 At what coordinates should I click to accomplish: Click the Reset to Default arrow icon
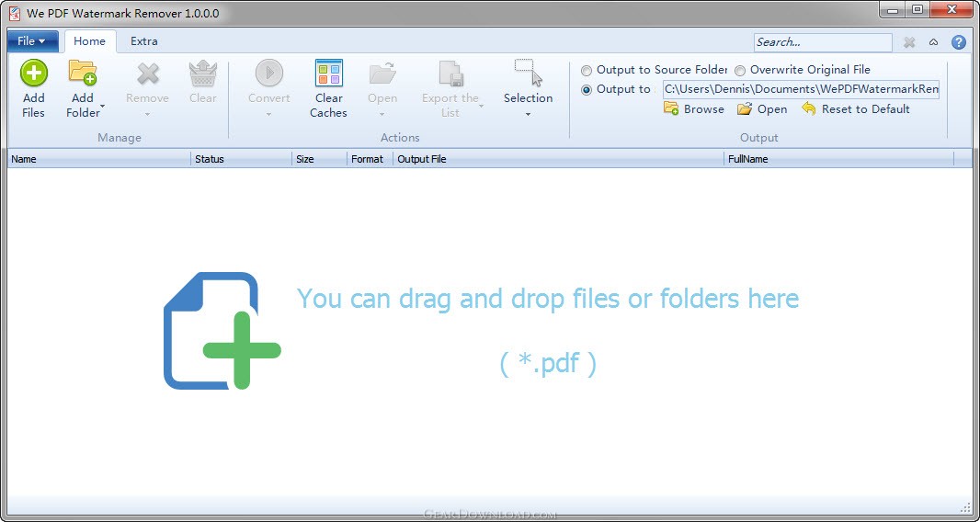click(809, 108)
